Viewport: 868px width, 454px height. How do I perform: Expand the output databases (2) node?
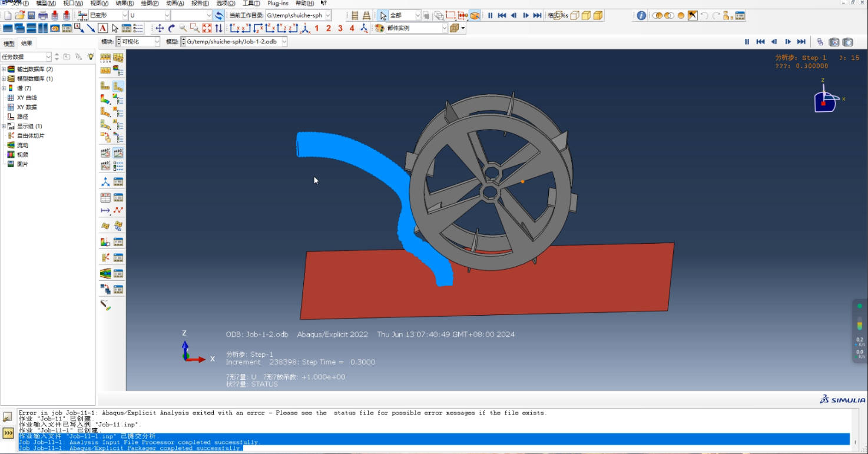(4, 69)
